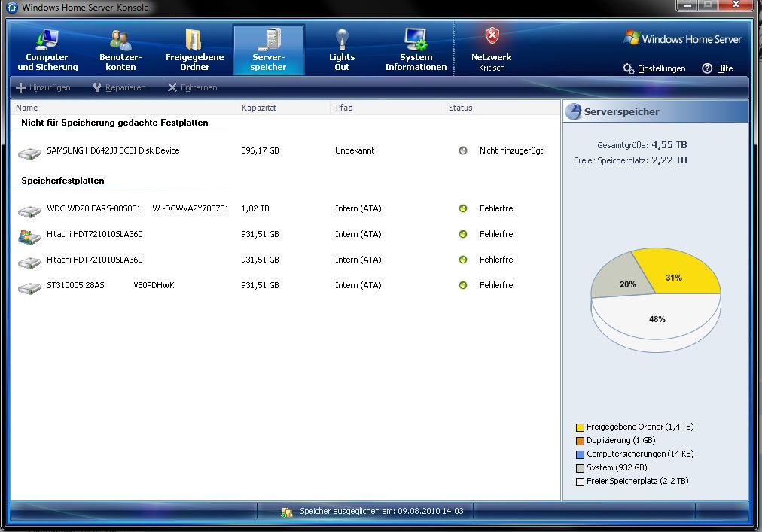Click the Reparieren toolbar button
Screen dimensions: 762x532
119,87
